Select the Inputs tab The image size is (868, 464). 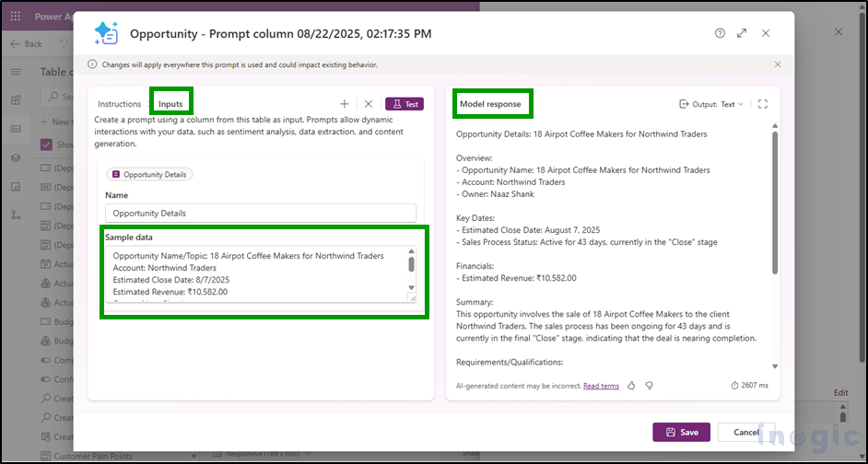(170, 103)
